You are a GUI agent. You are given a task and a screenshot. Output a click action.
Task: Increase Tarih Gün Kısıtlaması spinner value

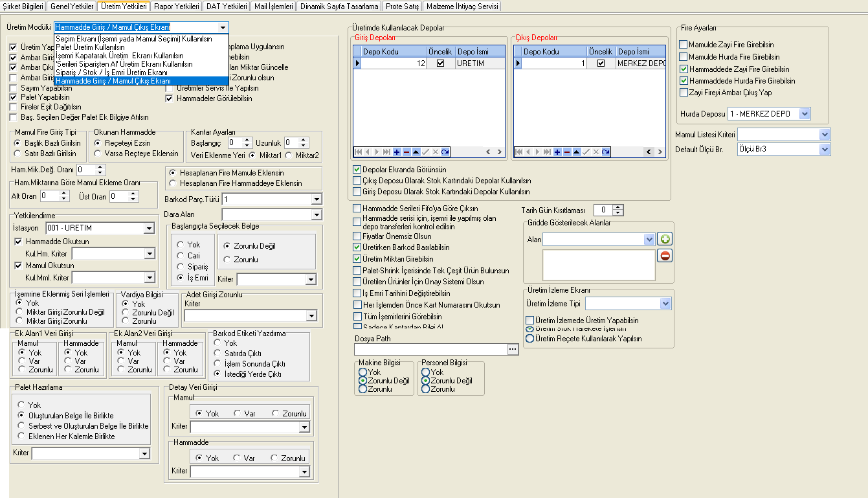point(619,207)
